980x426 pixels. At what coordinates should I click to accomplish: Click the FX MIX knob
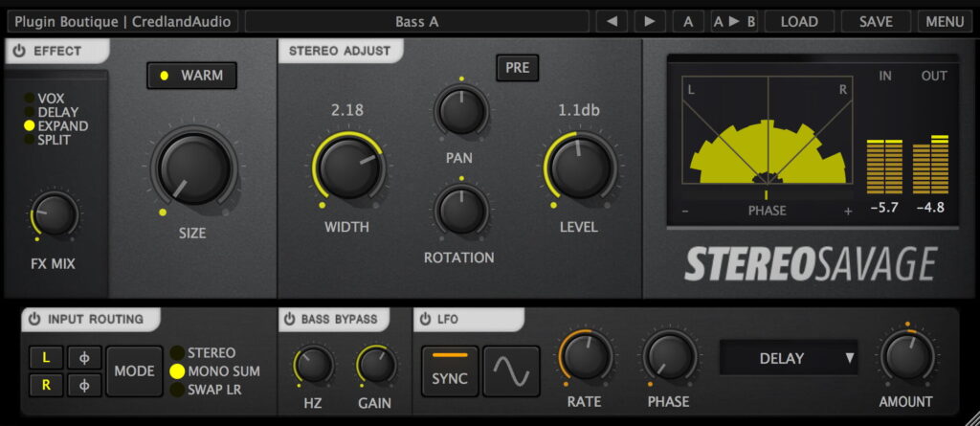pos(55,213)
